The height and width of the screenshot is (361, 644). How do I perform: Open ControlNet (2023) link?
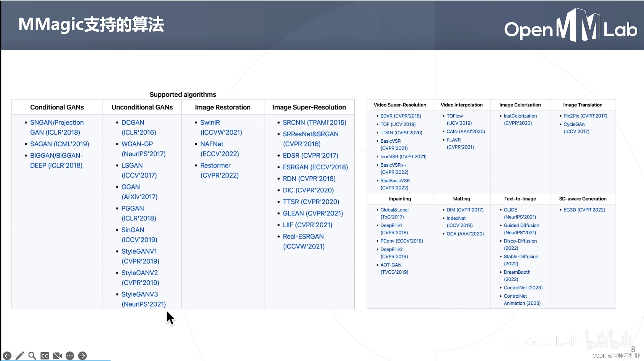click(523, 288)
